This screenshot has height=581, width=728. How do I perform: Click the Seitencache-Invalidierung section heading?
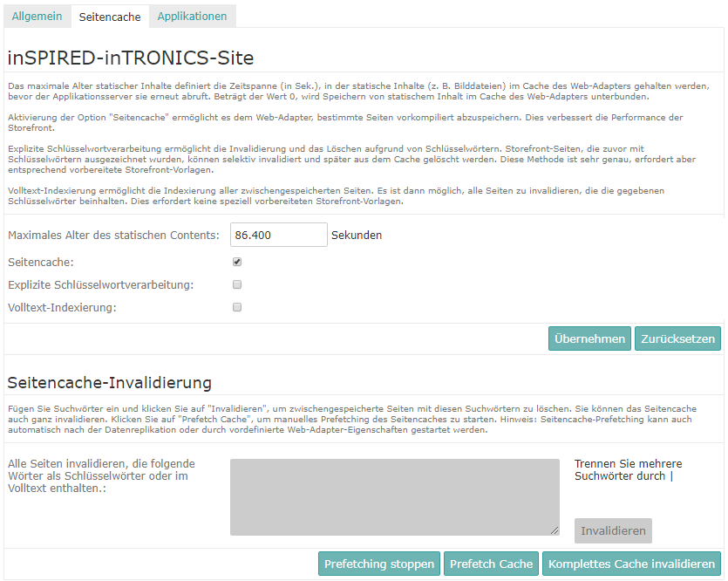109,382
